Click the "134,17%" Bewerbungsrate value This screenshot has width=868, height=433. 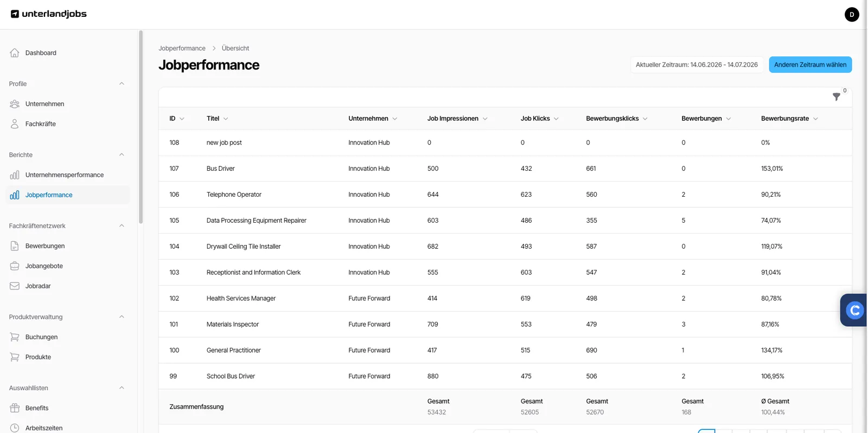[771, 351]
